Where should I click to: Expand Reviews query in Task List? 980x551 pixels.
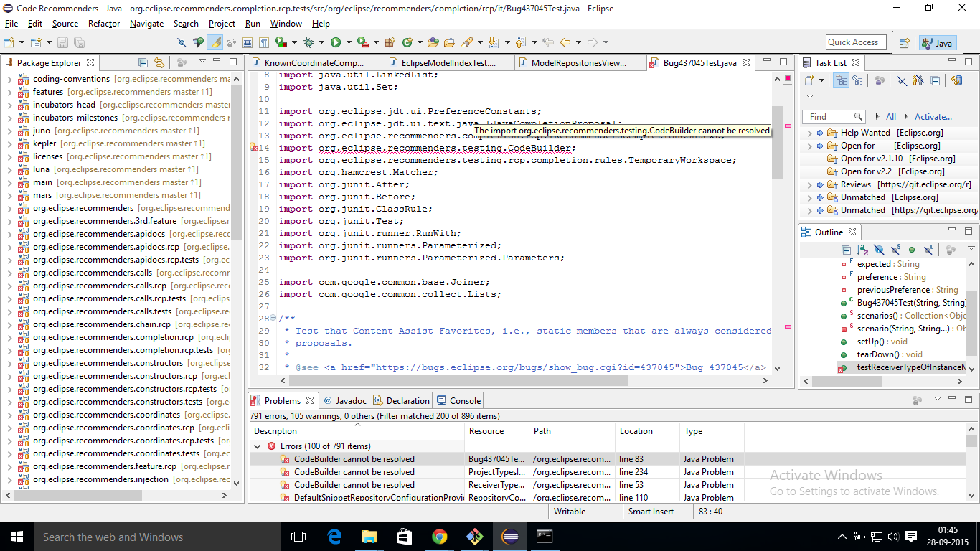pos(809,184)
